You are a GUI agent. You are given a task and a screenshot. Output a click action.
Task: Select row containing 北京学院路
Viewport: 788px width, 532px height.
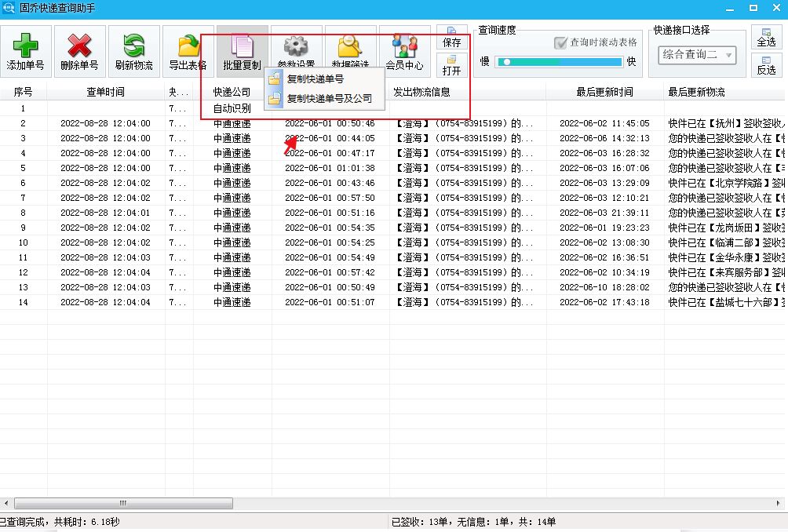[x=392, y=183]
